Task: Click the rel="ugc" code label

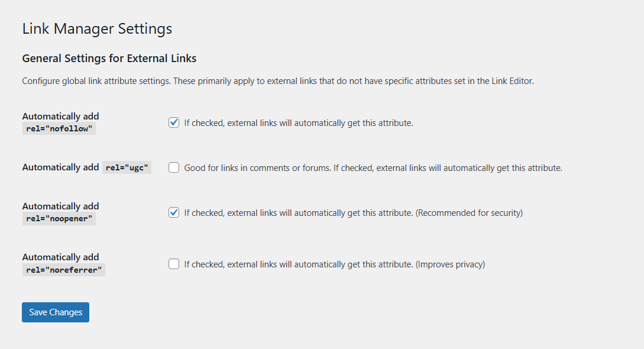Action: [x=127, y=167]
